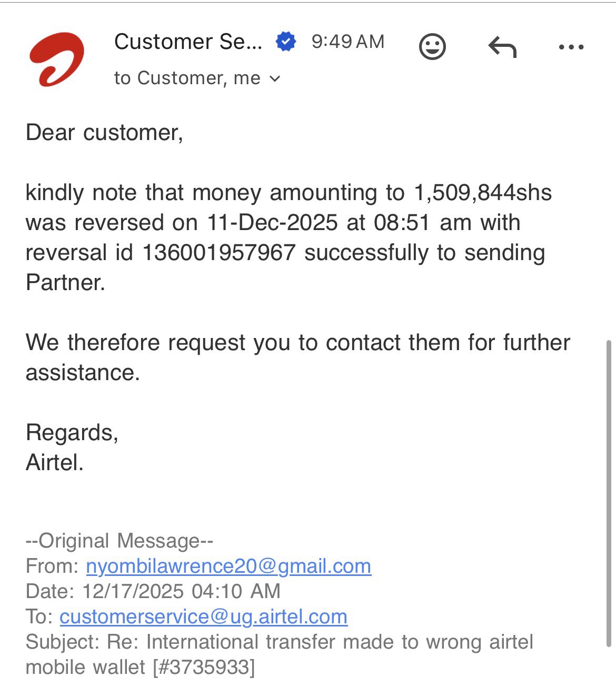
Task: Tap the reversal date 11-Dec-2025
Action: (272, 223)
